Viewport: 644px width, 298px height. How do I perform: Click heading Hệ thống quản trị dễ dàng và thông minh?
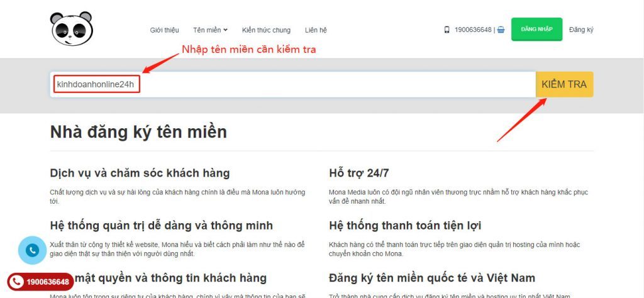162,226
